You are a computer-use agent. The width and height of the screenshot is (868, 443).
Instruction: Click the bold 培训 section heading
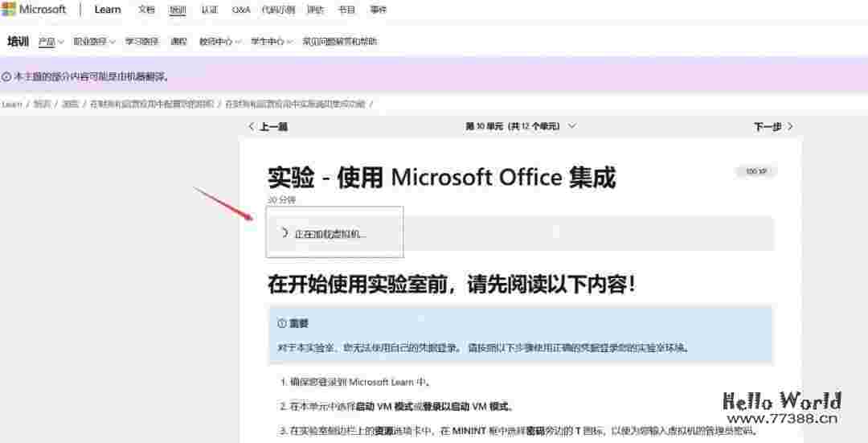[18, 42]
